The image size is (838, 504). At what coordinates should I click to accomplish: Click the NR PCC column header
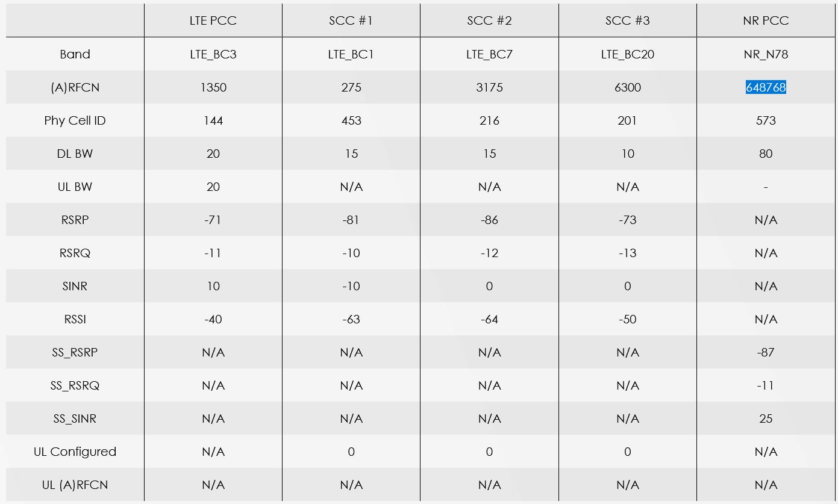tap(766, 20)
